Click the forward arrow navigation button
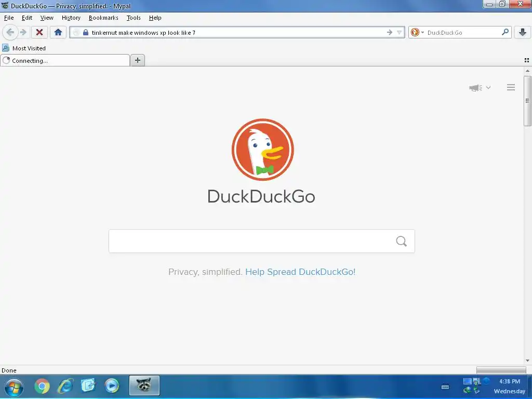Image resolution: width=532 pixels, height=399 pixels. coord(23,33)
